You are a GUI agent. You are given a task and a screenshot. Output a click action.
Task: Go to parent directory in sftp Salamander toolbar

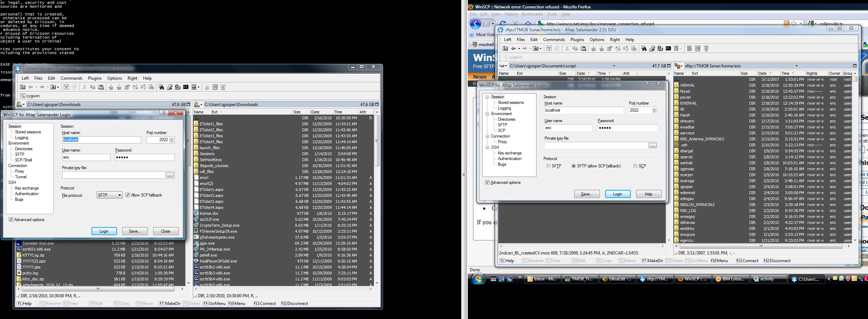click(x=505, y=48)
